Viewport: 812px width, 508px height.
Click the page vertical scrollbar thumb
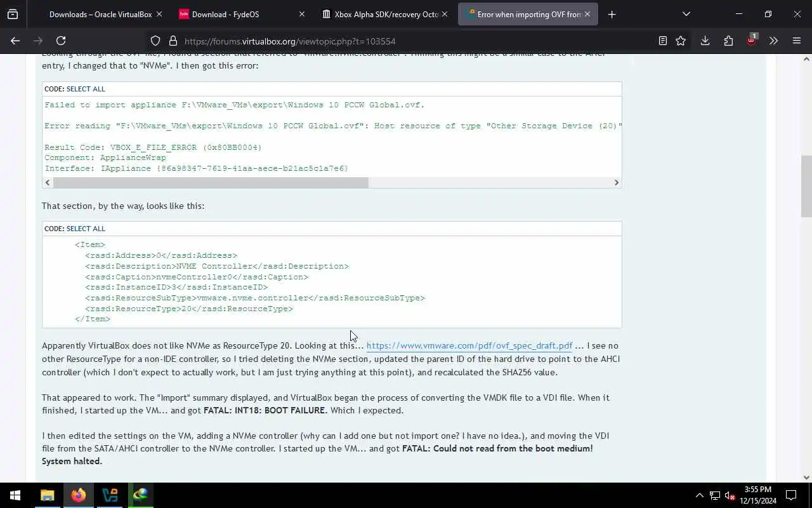click(x=806, y=186)
